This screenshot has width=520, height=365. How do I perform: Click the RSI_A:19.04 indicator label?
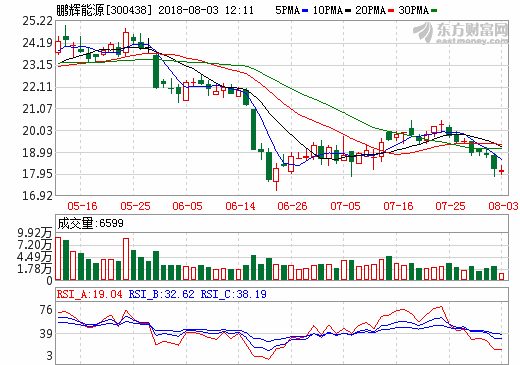tap(90, 294)
